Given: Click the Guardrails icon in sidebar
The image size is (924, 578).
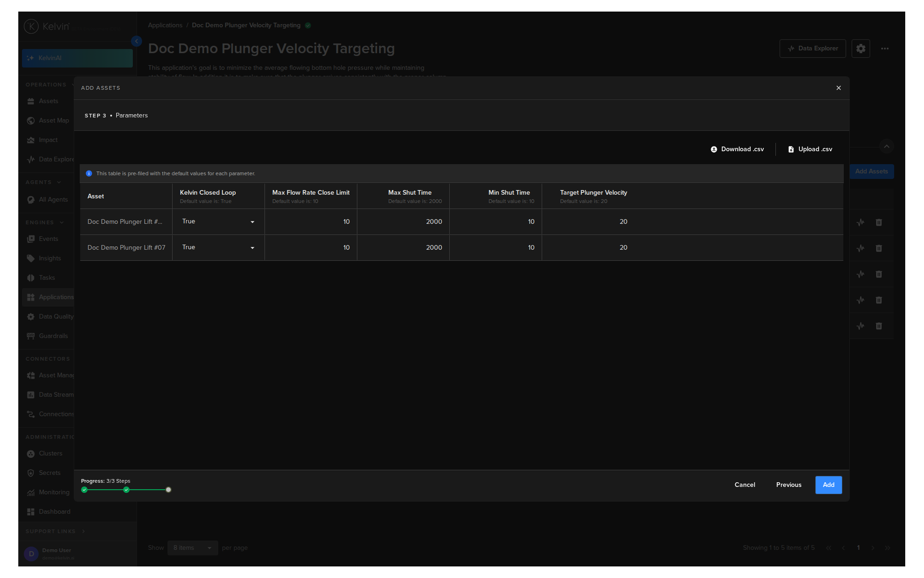Looking at the screenshot, I should point(31,336).
